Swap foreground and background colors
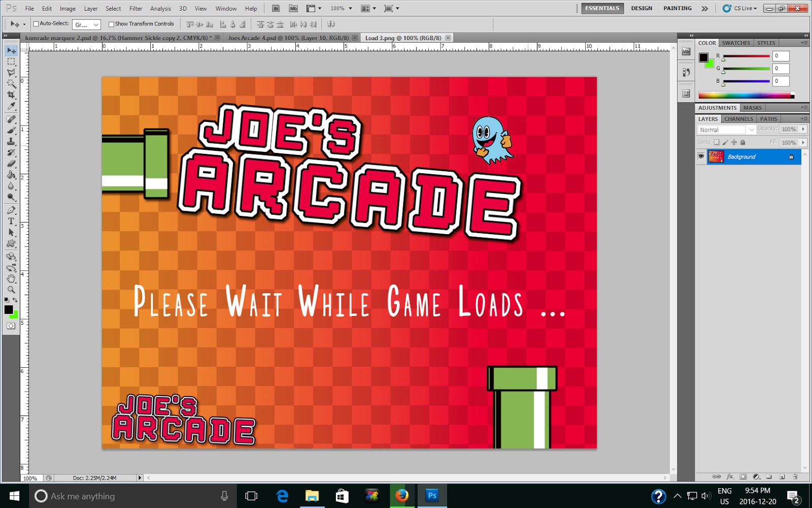Viewport: 812px width, 508px height. click(x=15, y=300)
